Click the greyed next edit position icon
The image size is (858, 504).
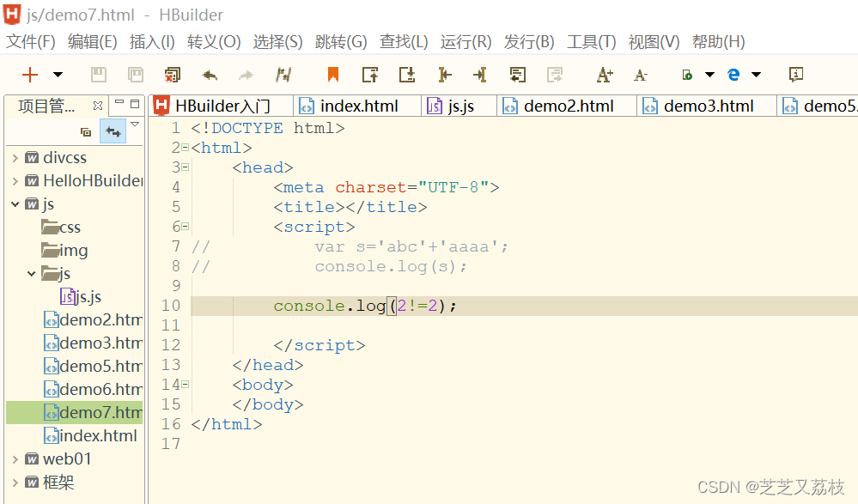point(554,75)
